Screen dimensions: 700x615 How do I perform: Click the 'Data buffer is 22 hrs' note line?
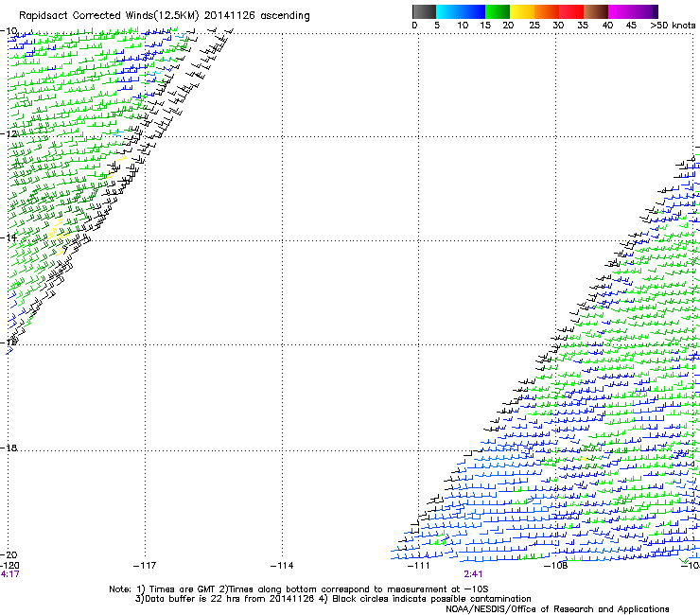(x=333, y=599)
